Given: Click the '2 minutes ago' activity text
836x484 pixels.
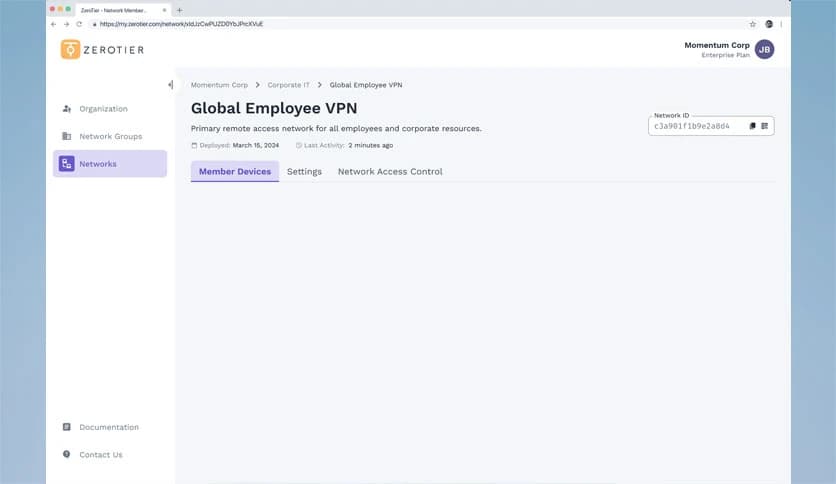Looking at the screenshot, I should pos(371,146).
